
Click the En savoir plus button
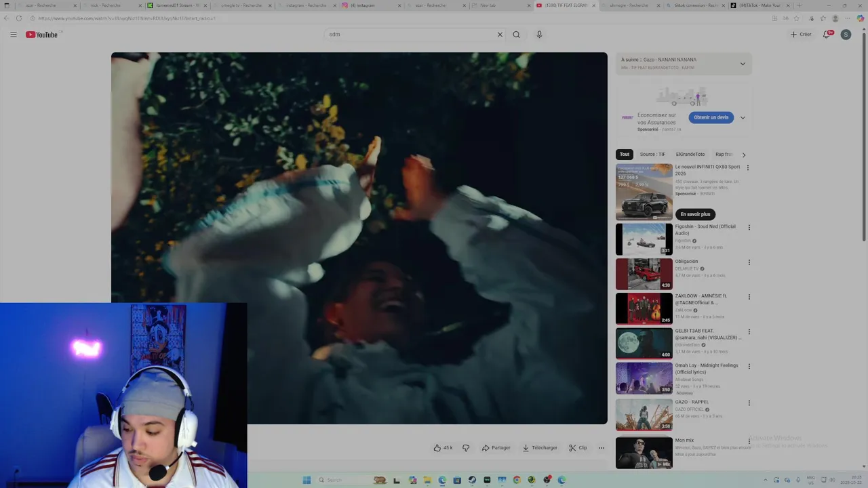[x=695, y=214]
